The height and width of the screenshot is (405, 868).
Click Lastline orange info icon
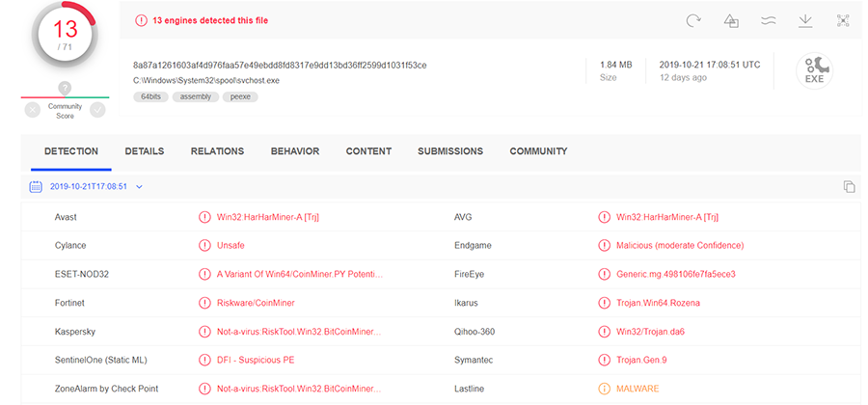click(604, 389)
